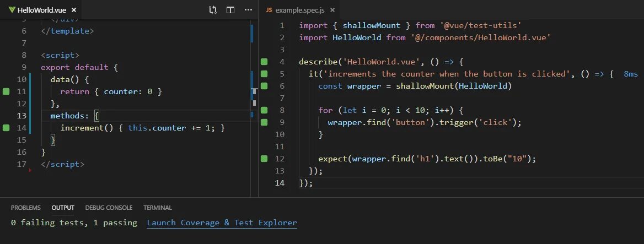Image resolution: width=644 pixels, height=244 pixels.
Task: Switch to the TERMINAL panel tab
Action: (158, 208)
